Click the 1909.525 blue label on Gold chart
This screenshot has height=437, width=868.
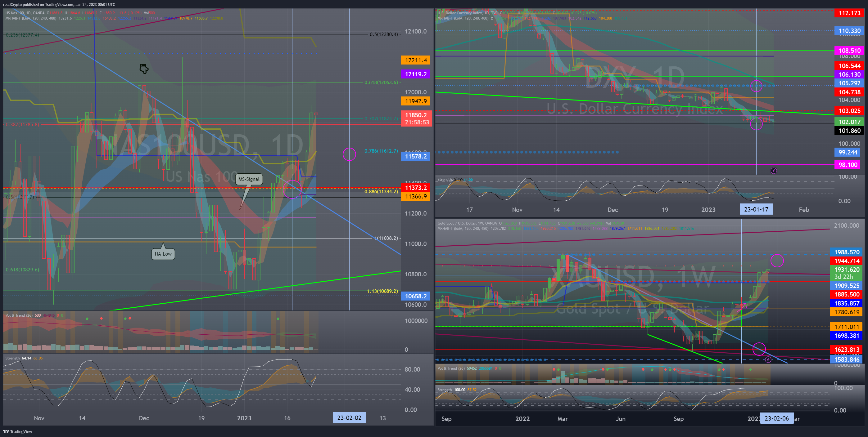click(847, 286)
